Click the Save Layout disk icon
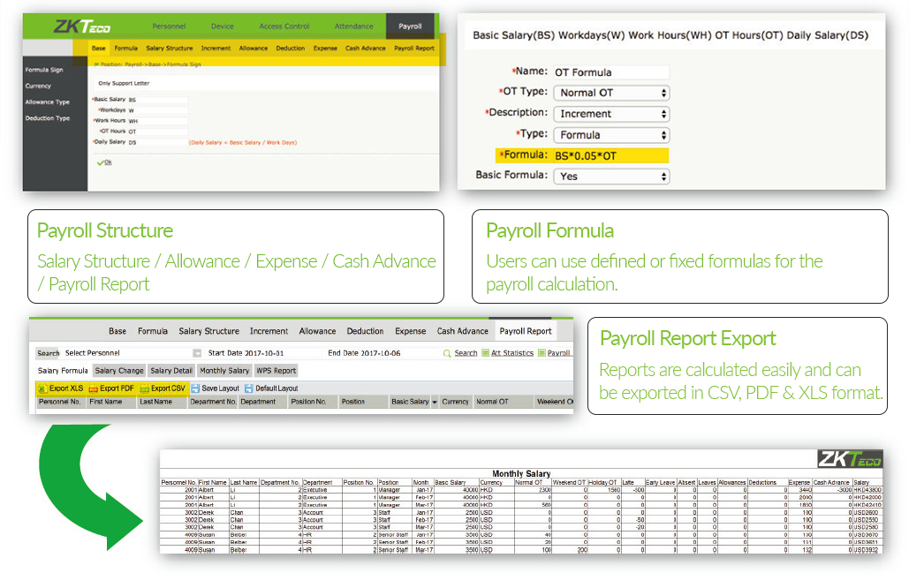This screenshot has height=588, width=909. point(195,388)
